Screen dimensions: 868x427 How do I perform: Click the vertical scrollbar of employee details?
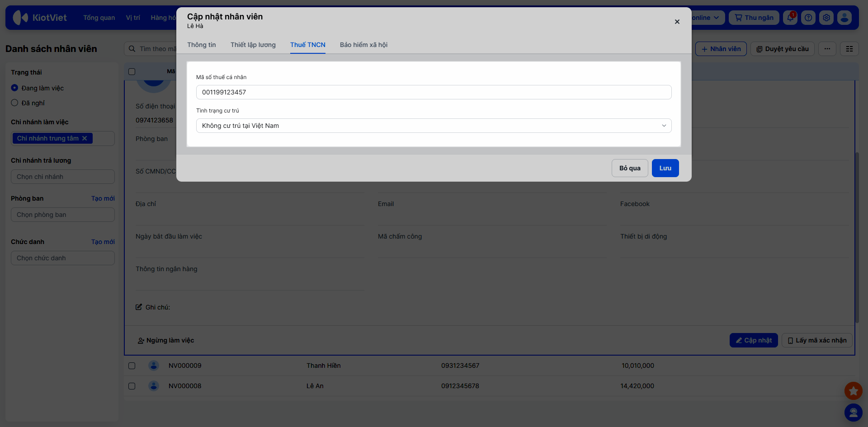857,237
